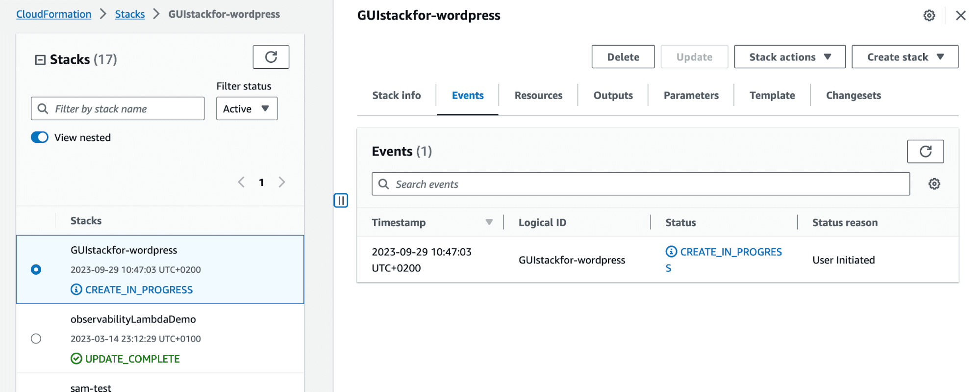Open the Stack actions dropdown
Screen dimensions: 980x392
(790, 57)
